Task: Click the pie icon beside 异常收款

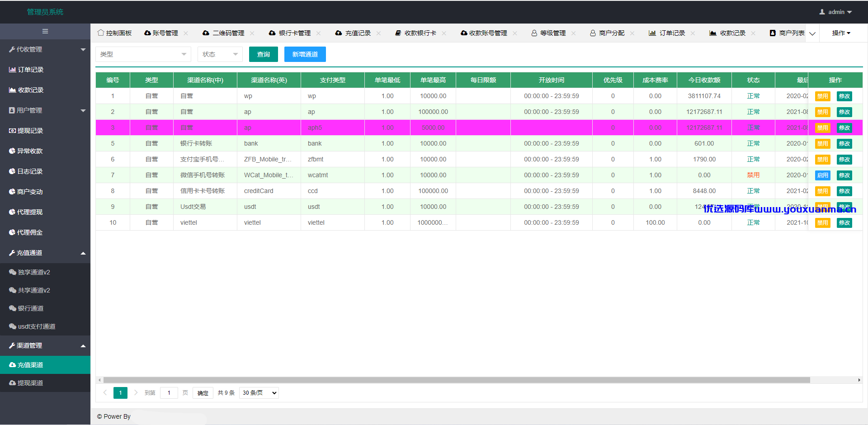Action: 12,151
